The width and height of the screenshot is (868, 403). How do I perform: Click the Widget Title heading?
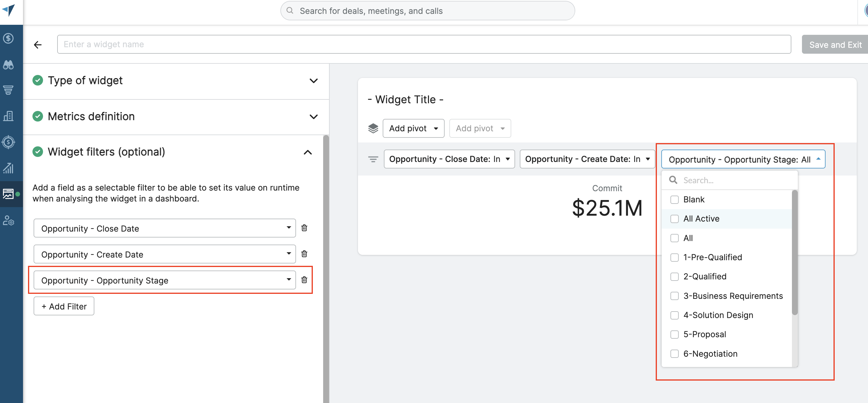405,99
